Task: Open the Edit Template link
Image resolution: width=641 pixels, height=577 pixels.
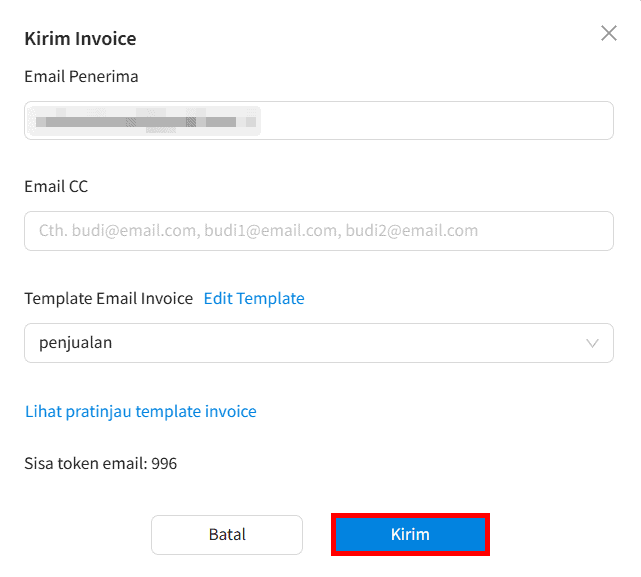Action: click(254, 298)
